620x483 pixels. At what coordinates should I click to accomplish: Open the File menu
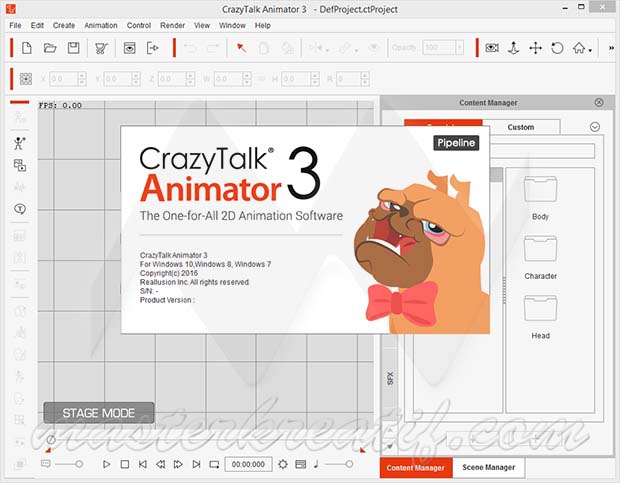[x=15, y=25]
